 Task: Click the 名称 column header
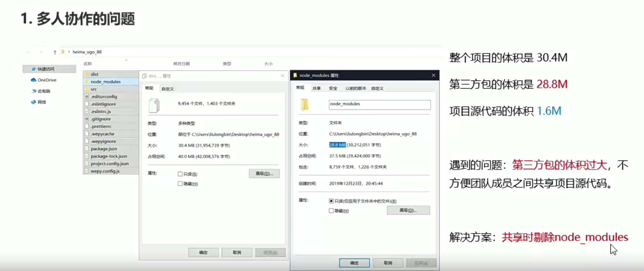pos(88,64)
